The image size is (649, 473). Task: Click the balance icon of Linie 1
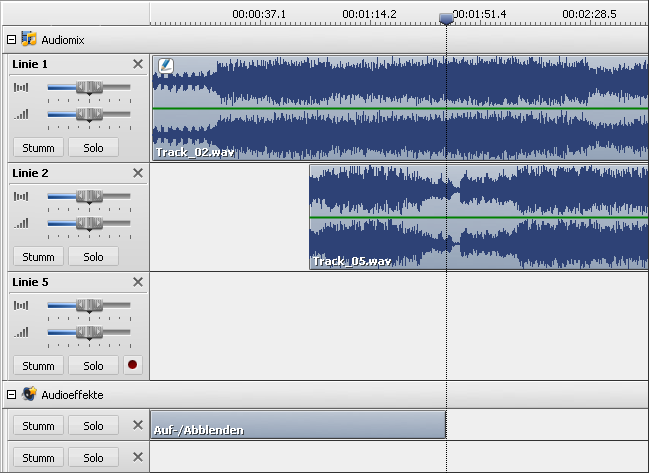21,87
